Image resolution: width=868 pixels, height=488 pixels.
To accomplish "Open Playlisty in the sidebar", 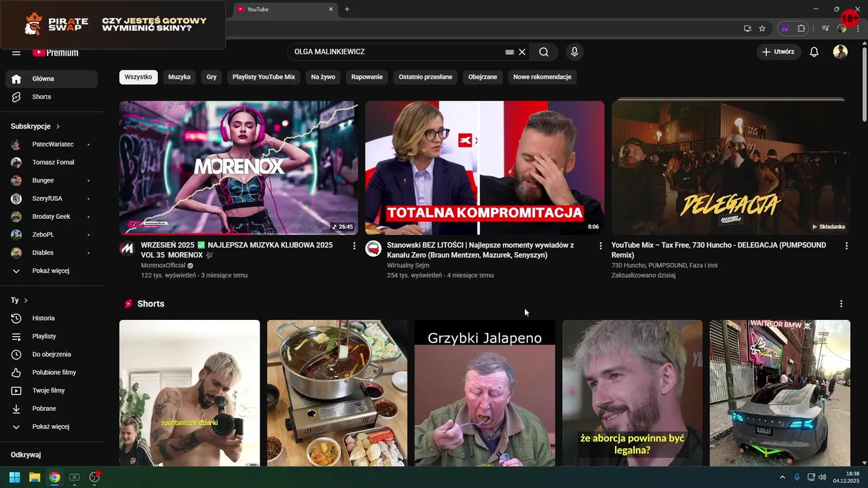I will (x=52, y=336).
